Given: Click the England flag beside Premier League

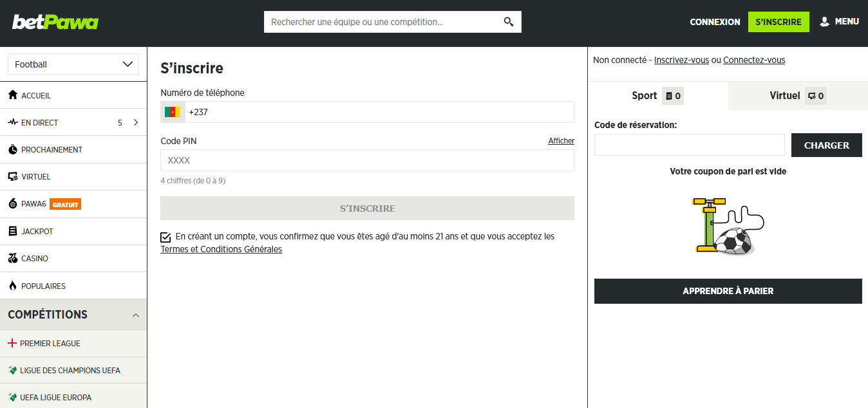Looking at the screenshot, I should pyautogui.click(x=12, y=343).
